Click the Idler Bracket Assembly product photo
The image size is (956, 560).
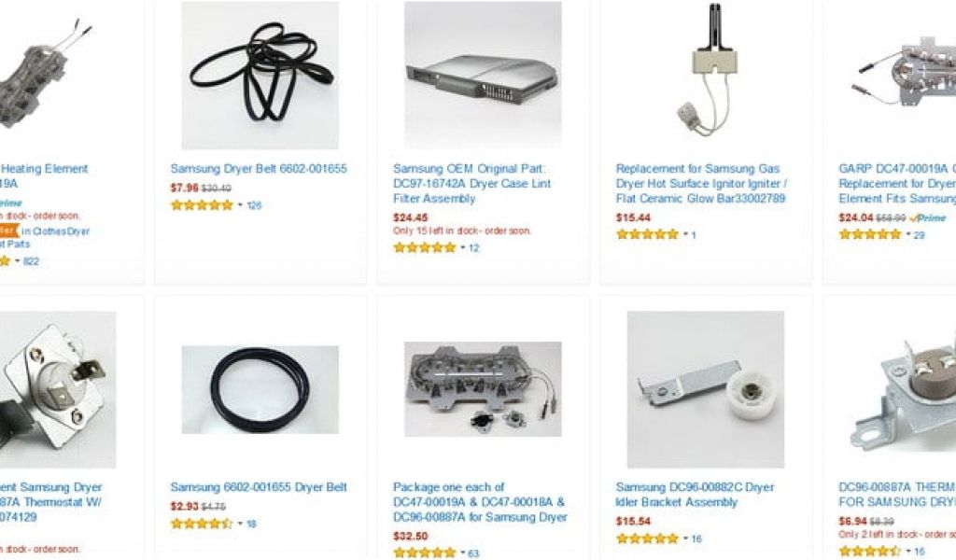click(x=706, y=389)
